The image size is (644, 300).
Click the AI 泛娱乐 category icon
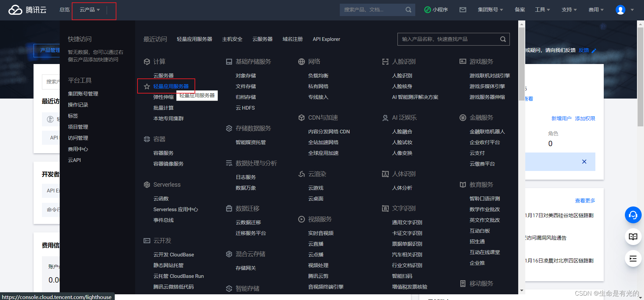point(385,118)
